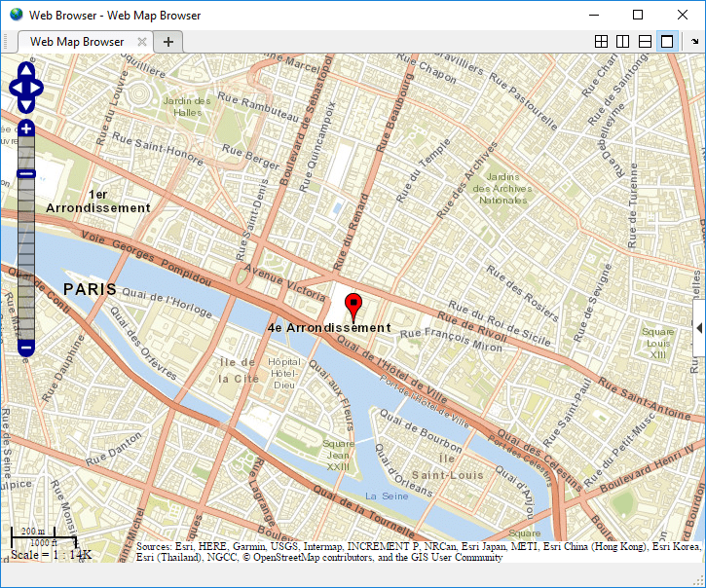Add a new tab with plus button

[167, 42]
